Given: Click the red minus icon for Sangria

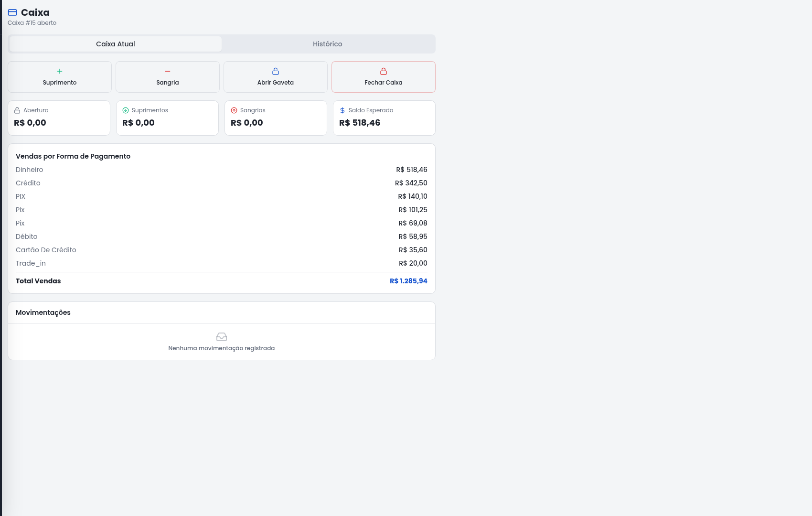Looking at the screenshot, I should click(x=168, y=71).
